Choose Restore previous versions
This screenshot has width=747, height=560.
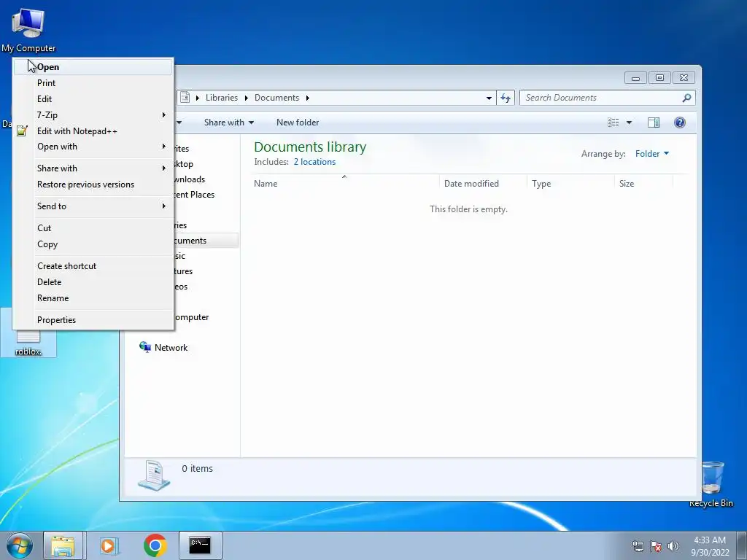[93, 184]
